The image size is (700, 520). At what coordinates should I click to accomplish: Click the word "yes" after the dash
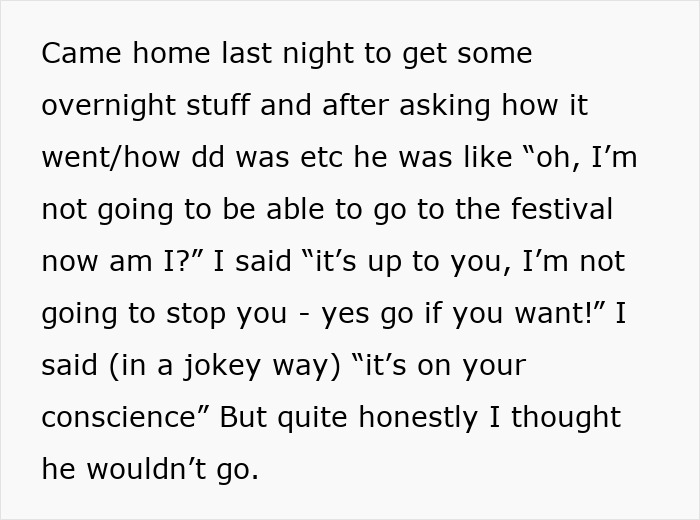(x=346, y=315)
